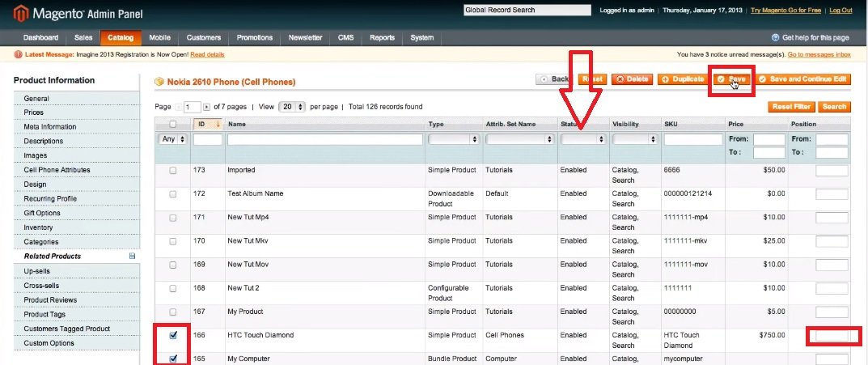Click Get help for this page link
Image resolution: width=868 pixels, height=365 pixels.
pyautogui.click(x=815, y=38)
